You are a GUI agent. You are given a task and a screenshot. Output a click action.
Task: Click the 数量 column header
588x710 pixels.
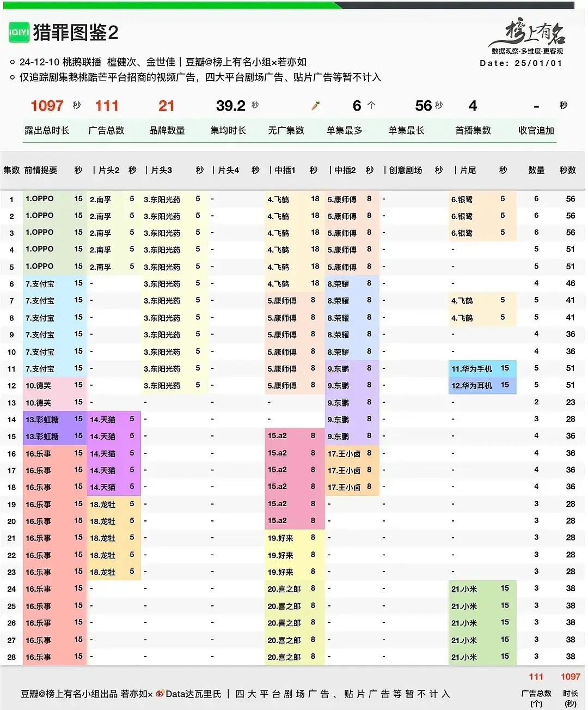536,171
